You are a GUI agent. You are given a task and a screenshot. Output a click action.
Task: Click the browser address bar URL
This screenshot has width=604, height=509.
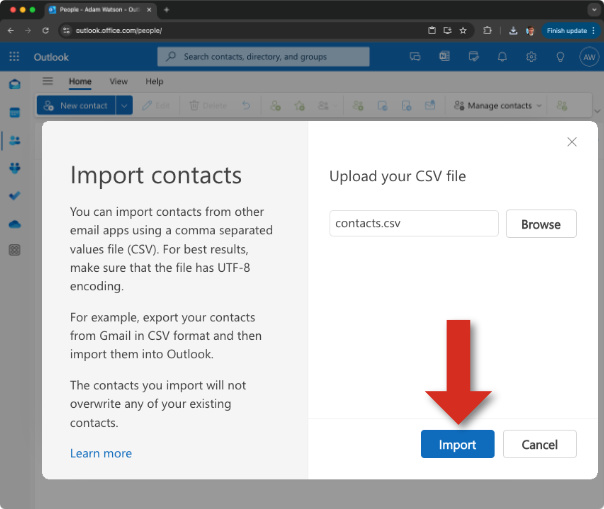[119, 30]
